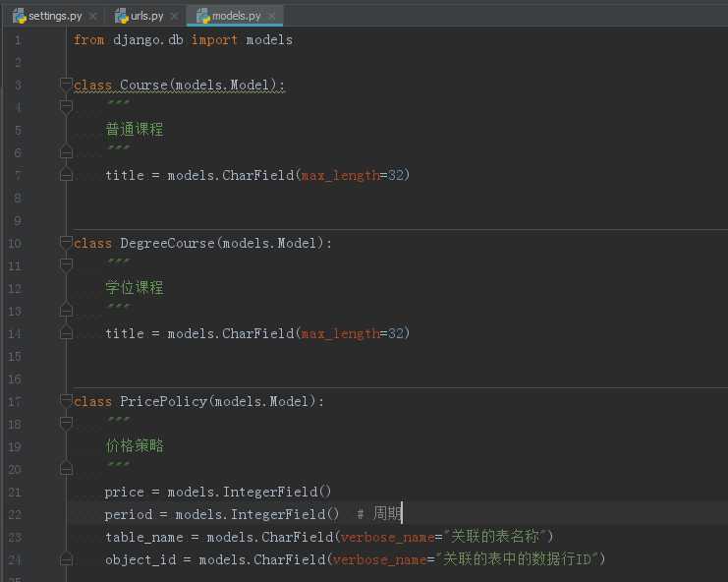
Task: Click 'period' on line 22
Action: 129,514
